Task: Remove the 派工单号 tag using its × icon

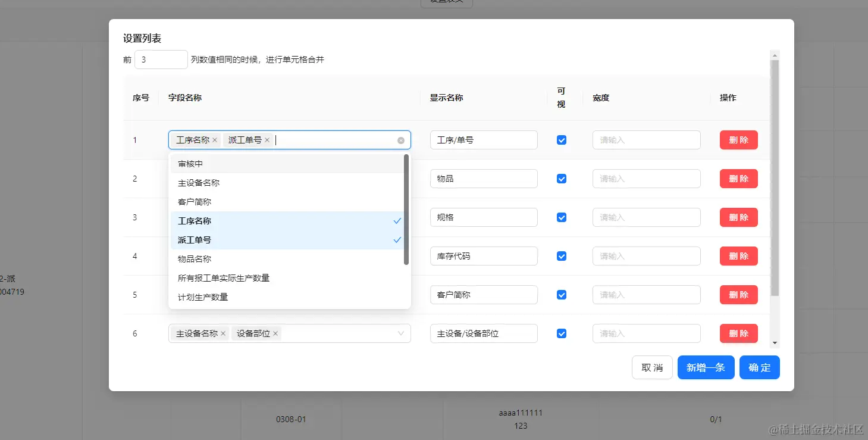Action: click(x=267, y=139)
